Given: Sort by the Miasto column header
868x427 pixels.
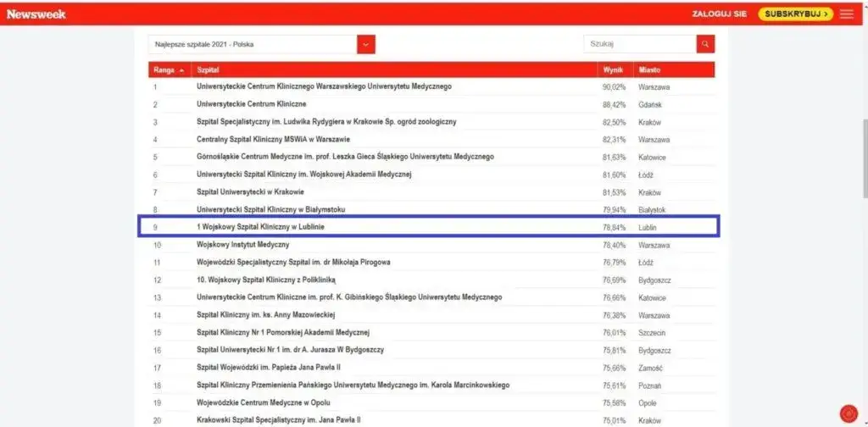Looking at the screenshot, I should click(x=674, y=70).
